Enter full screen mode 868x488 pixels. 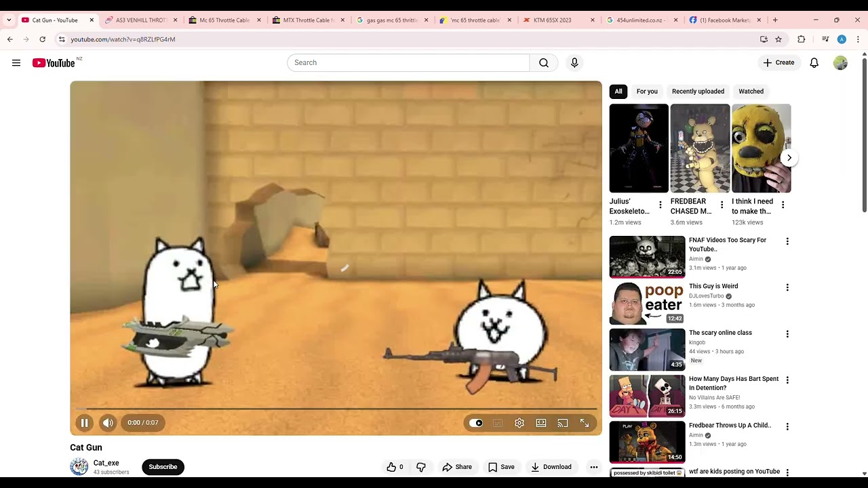[x=585, y=423]
